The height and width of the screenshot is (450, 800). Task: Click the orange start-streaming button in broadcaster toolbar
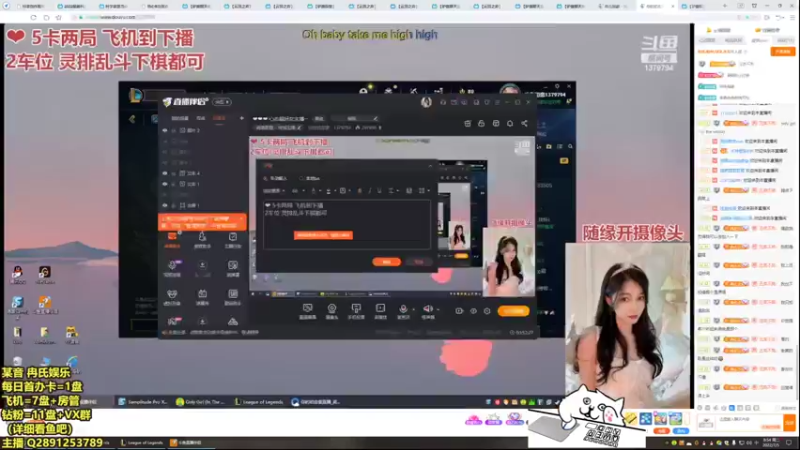point(513,311)
